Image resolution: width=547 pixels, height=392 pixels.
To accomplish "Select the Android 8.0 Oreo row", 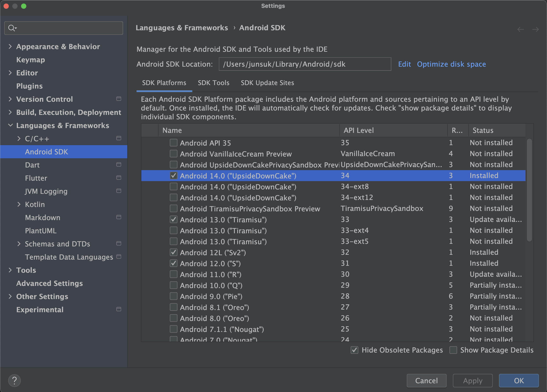I will point(333,318).
